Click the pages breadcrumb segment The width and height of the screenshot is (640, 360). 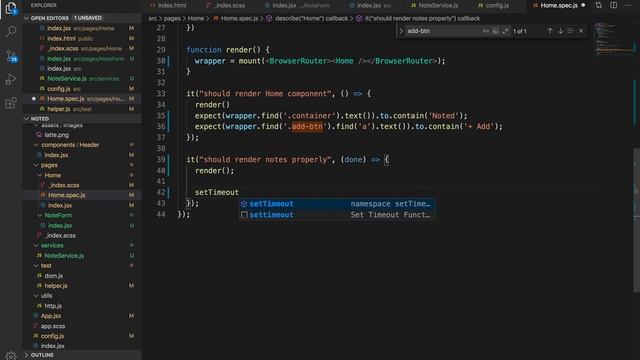(172, 19)
